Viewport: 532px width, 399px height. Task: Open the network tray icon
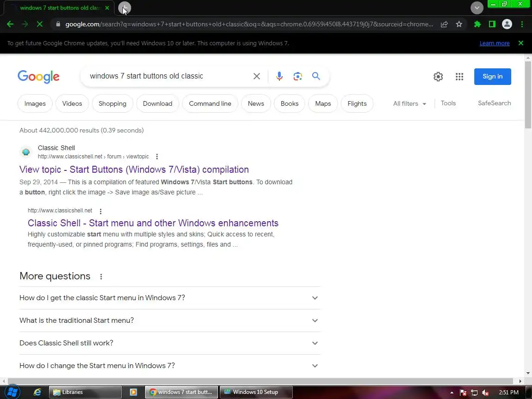click(474, 393)
